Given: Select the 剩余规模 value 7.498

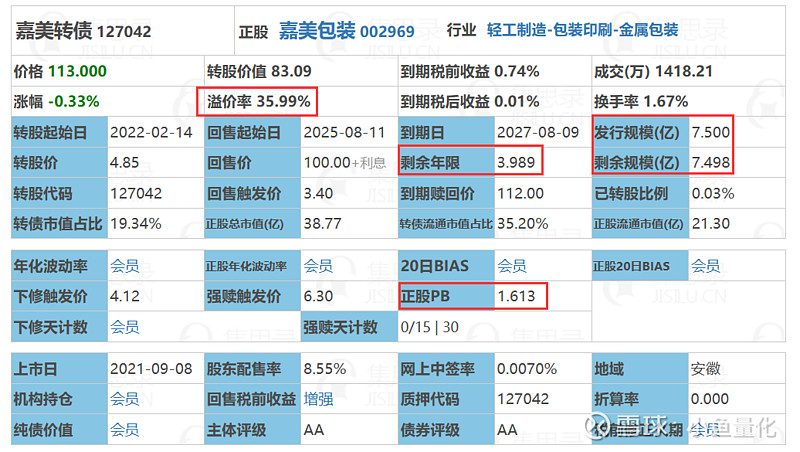Looking at the screenshot, I should coord(711,163).
